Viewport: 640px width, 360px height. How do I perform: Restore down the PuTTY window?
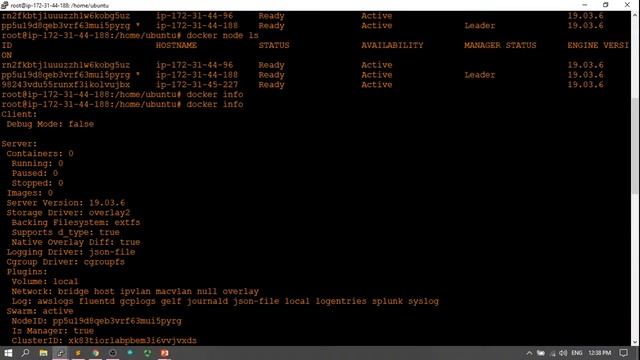tap(606, 5)
